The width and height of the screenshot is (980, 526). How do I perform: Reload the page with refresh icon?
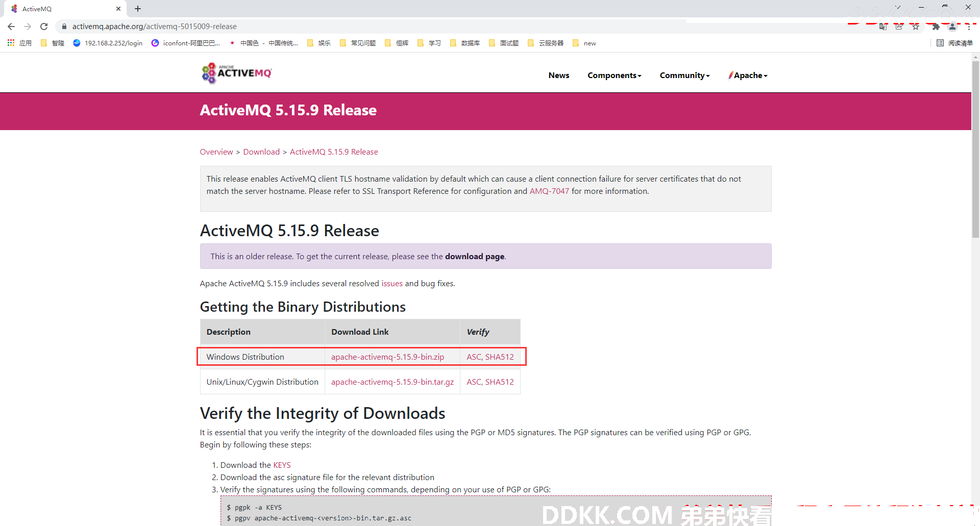[x=44, y=27]
